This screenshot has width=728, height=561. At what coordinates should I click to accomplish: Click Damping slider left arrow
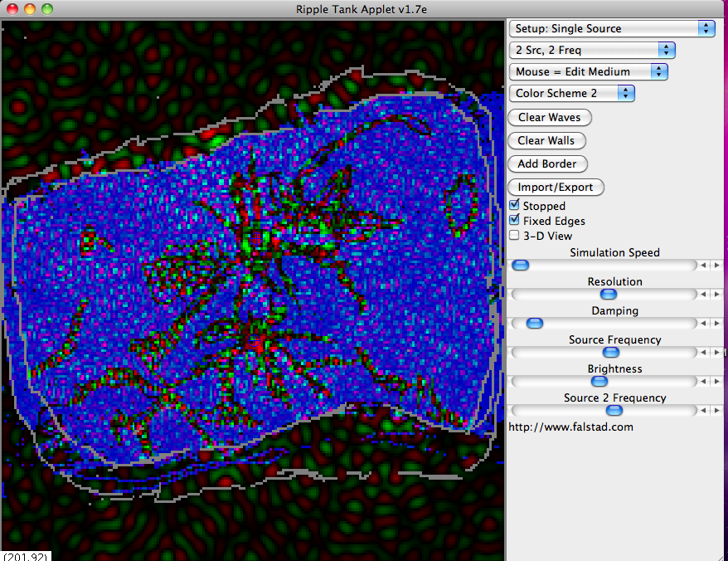pyautogui.click(x=703, y=323)
